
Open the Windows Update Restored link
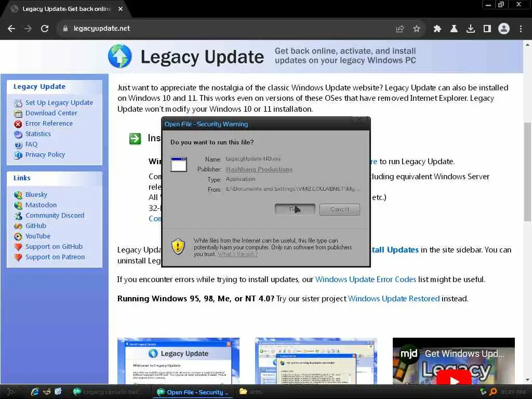coord(394,299)
